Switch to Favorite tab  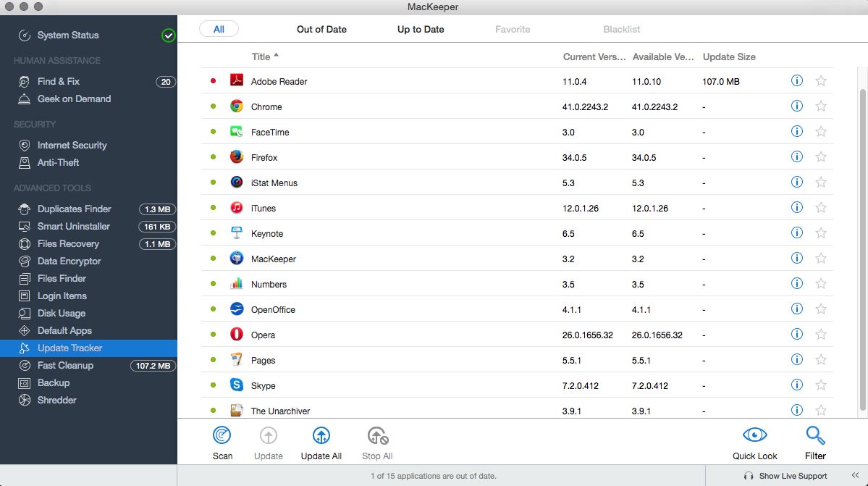coord(513,30)
